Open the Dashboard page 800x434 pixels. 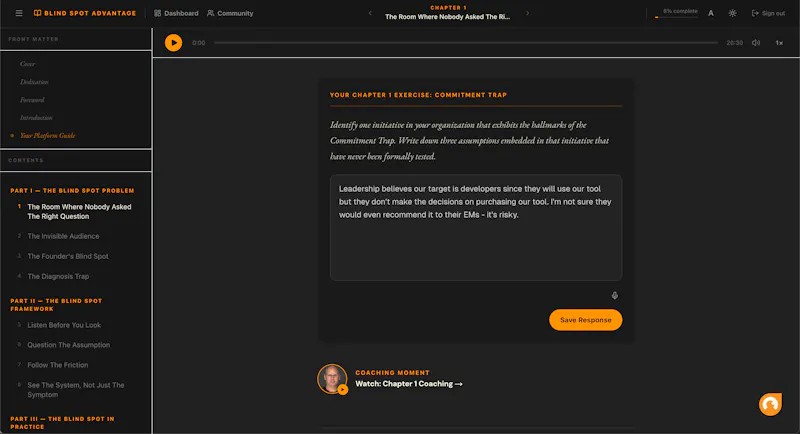[176, 13]
